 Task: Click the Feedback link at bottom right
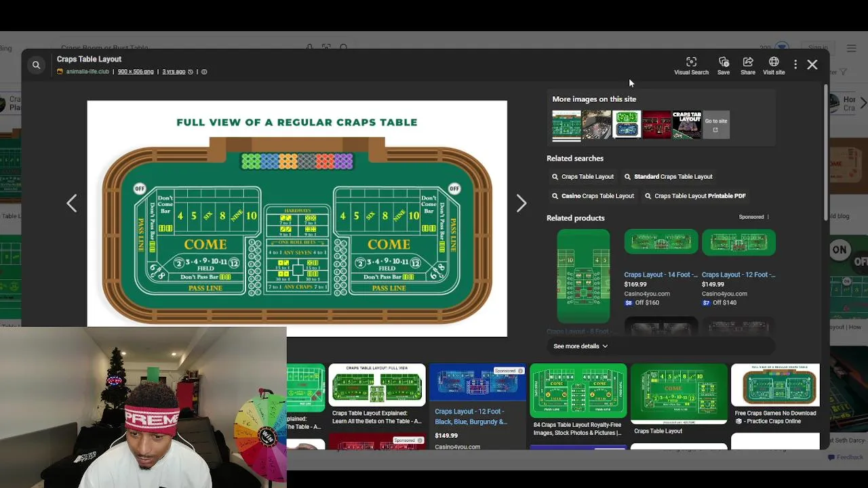tap(845, 457)
